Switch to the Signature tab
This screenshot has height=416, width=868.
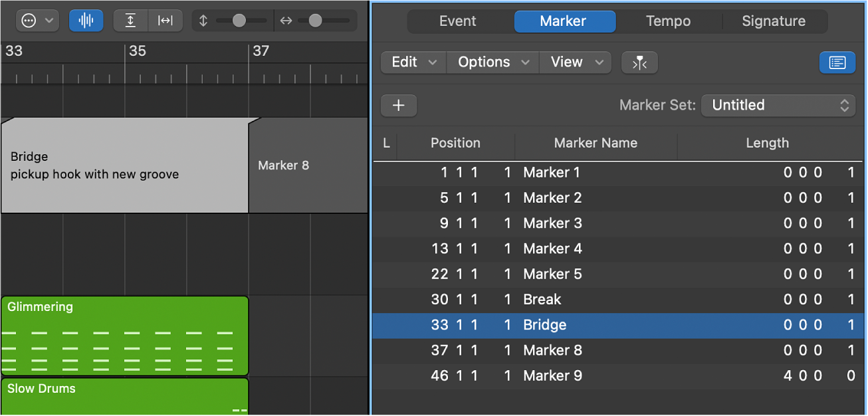pyautogui.click(x=774, y=21)
